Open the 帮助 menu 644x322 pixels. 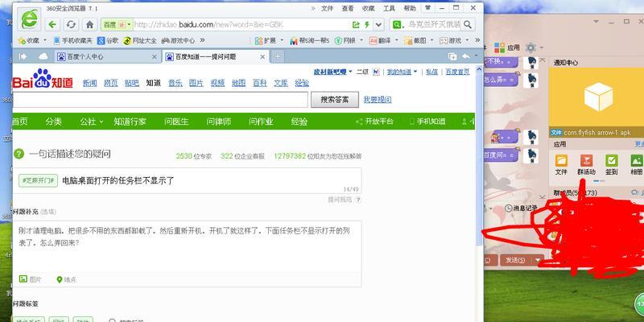click(410, 8)
